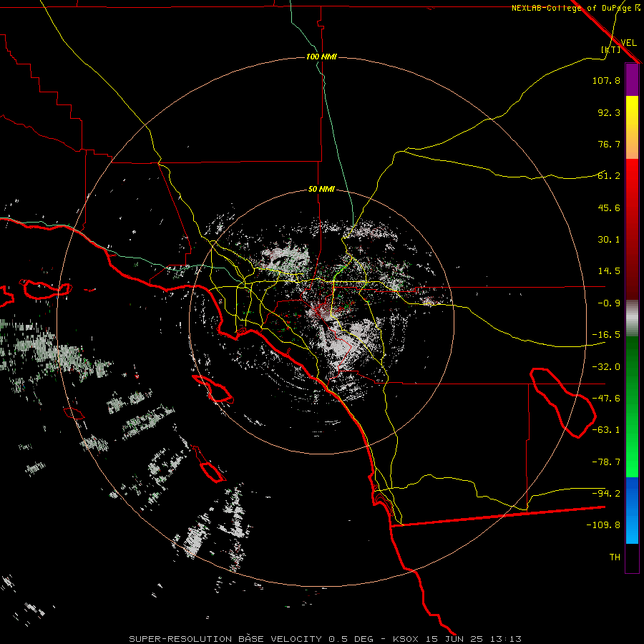644x644 pixels.
Task: Click the SUPER-RESOLUTION BASE VELOCITY caption
Action: pos(225,639)
